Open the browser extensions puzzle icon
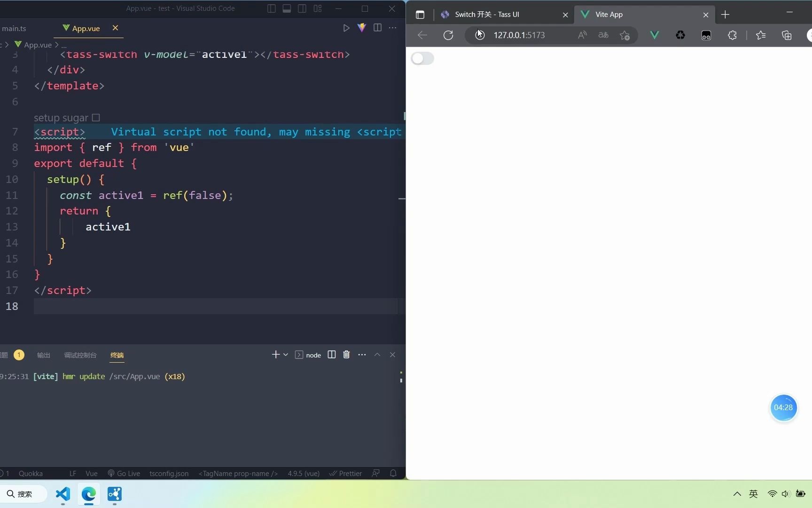Image resolution: width=812 pixels, height=508 pixels. tap(732, 35)
